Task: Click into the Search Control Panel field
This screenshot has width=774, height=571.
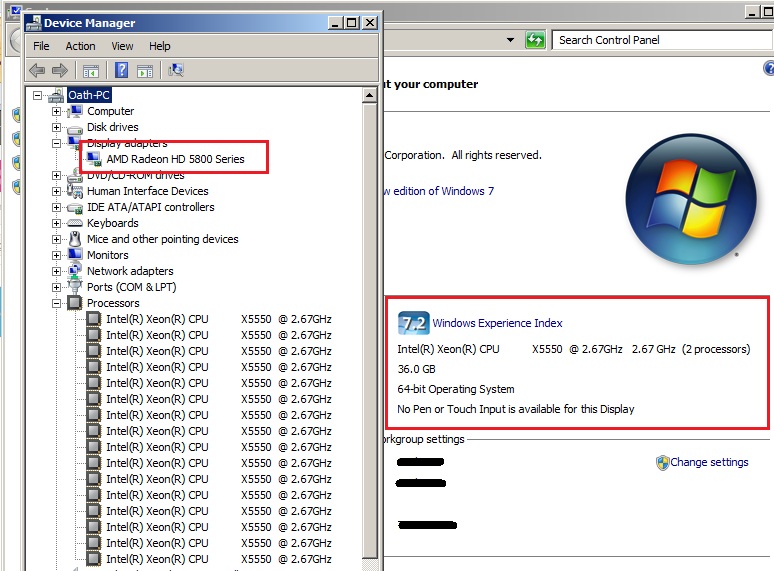Action: (662, 40)
